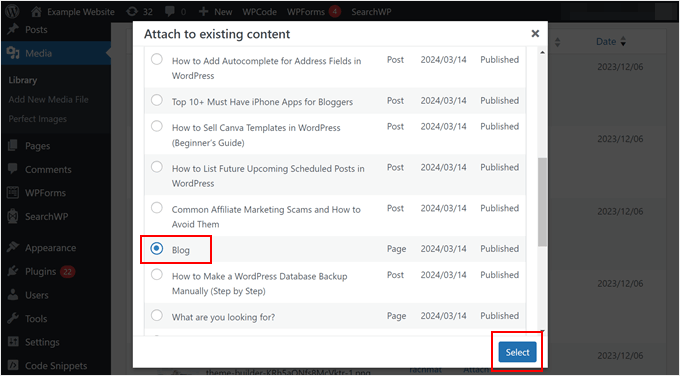
Task: Click the home icon beside Example Website
Action: click(x=36, y=12)
